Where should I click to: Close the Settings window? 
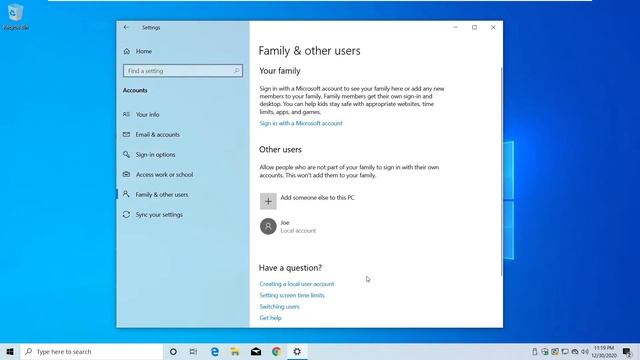493,27
